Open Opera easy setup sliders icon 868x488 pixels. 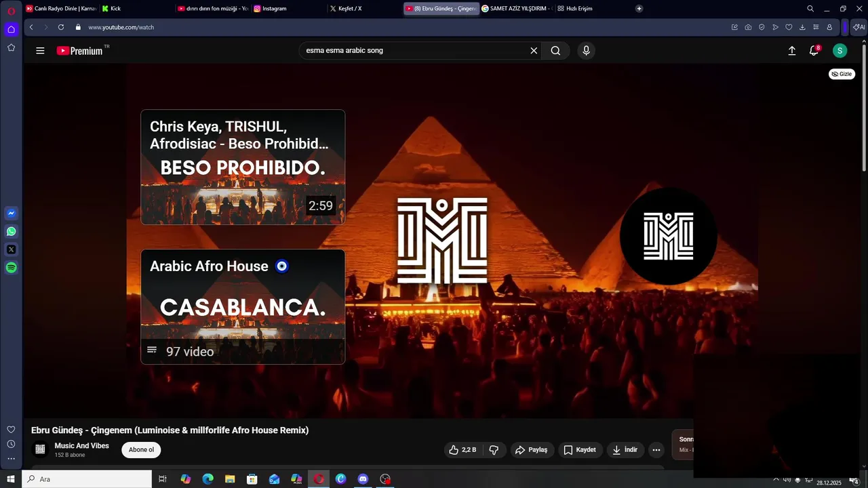click(x=816, y=27)
